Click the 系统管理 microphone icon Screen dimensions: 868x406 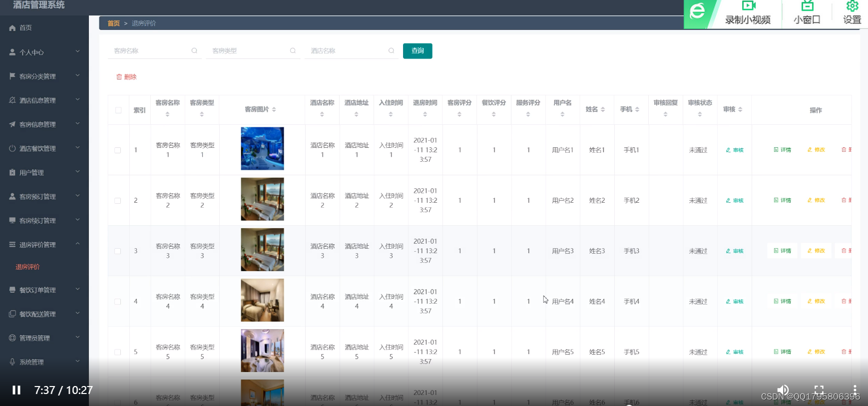click(x=12, y=362)
